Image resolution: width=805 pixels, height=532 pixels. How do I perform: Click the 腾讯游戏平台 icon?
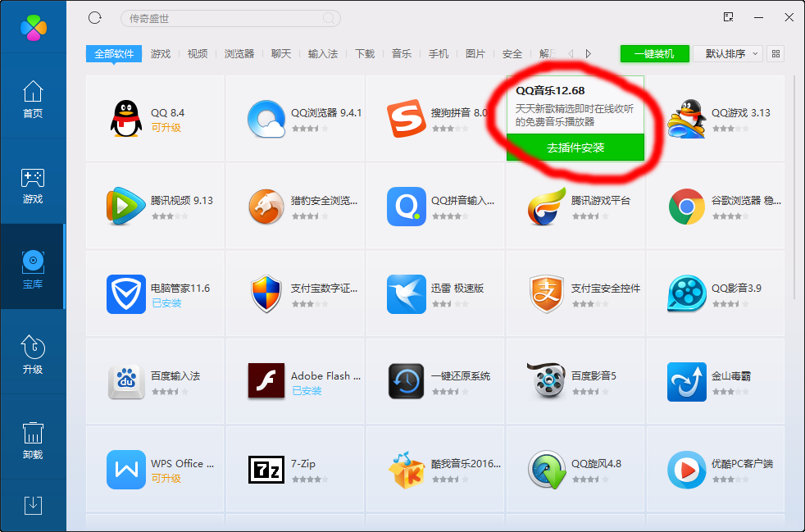(x=546, y=207)
